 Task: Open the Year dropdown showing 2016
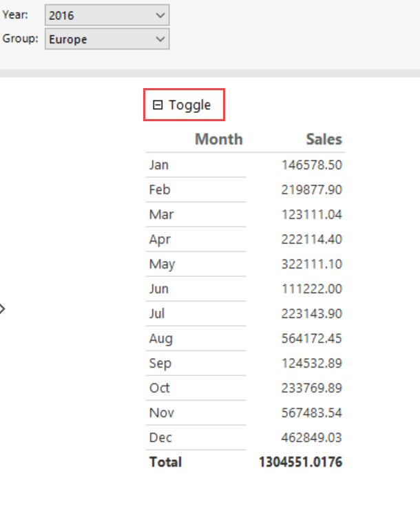[107, 14]
